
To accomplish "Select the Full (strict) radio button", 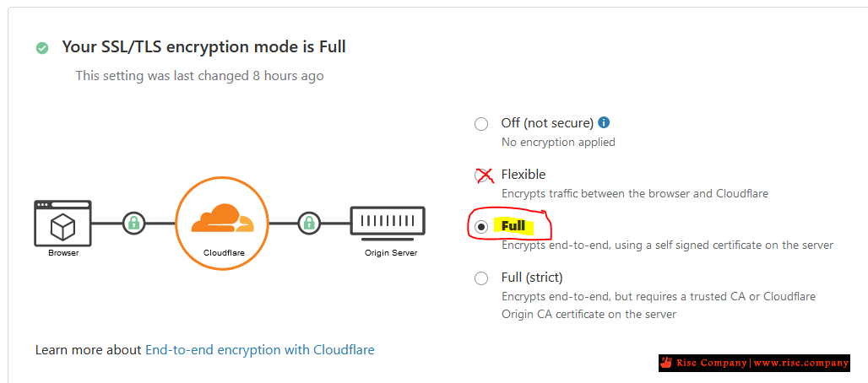I will (481, 278).
